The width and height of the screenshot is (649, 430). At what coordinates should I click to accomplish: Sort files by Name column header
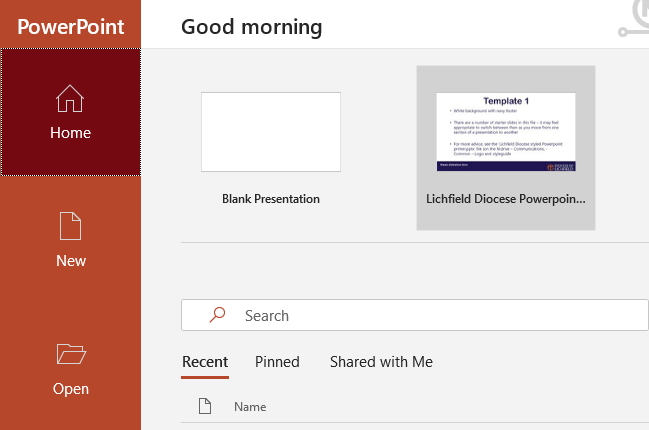tap(250, 407)
